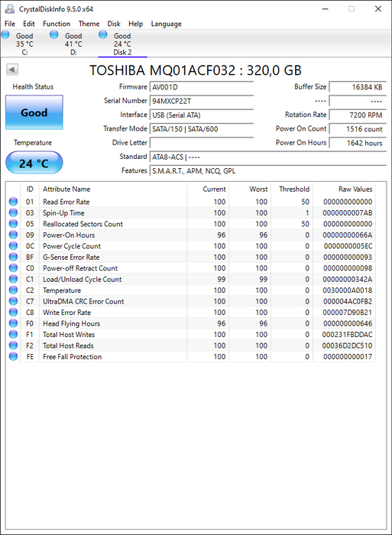The image size is (392, 535).
Task: Click status orb for Spin-Up Time
Action: click(13, 213)
